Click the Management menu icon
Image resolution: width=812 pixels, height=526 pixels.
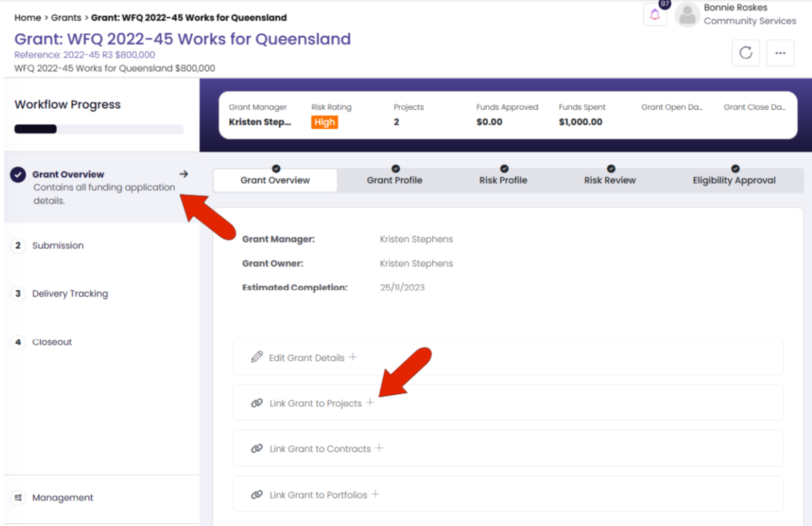pyautogui.click(x=19, y=497)
